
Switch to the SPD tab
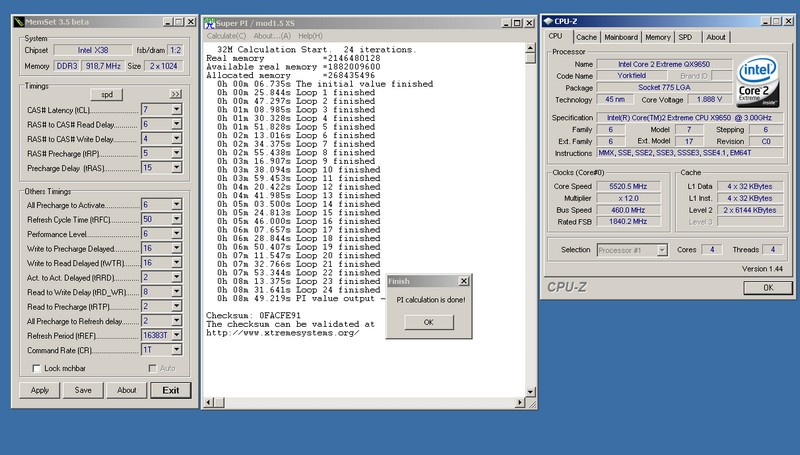(x=685, y=37)
